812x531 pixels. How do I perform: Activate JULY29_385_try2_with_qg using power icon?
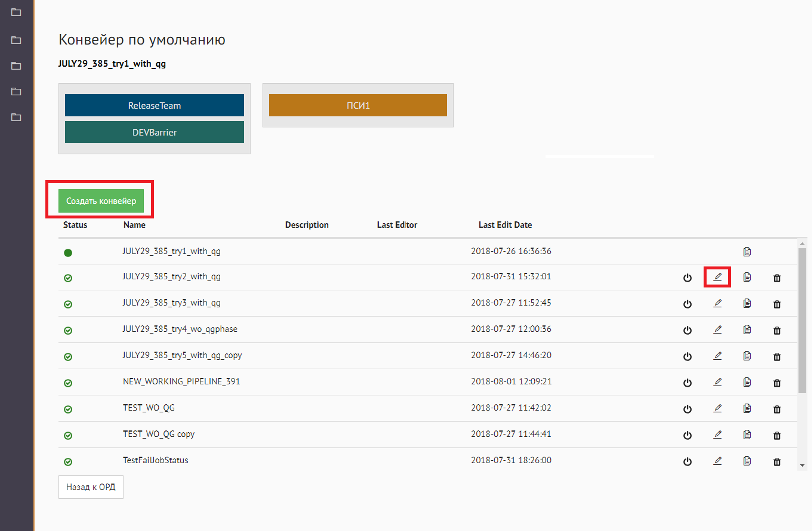(687, 278)
